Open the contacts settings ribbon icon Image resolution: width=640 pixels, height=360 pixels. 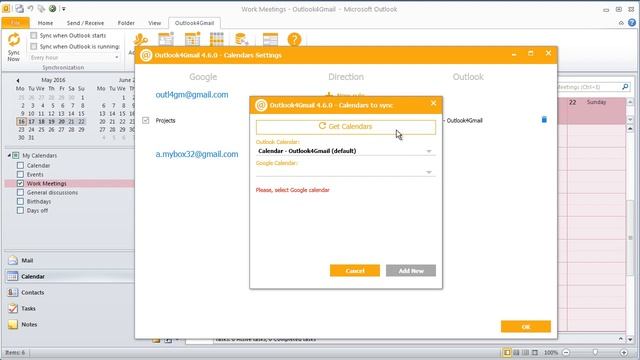pos(166,40)
